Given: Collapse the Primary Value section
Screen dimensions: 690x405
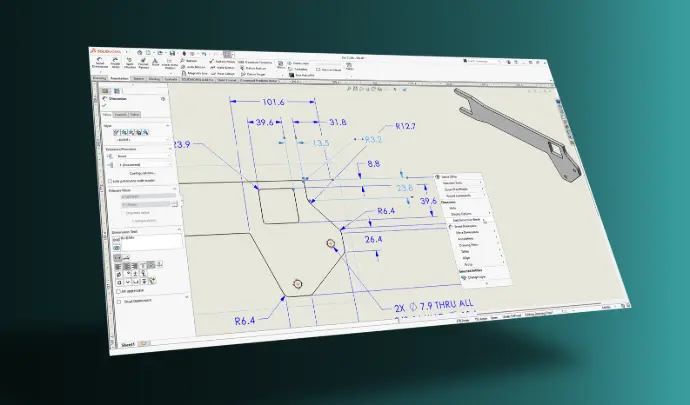Looking at the screenshot, I should 175,189.
